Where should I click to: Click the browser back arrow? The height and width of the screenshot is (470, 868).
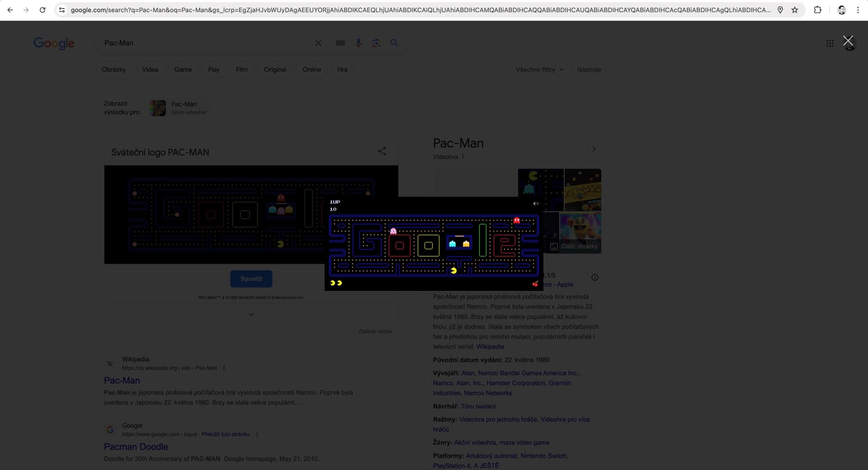coord(10,10)
